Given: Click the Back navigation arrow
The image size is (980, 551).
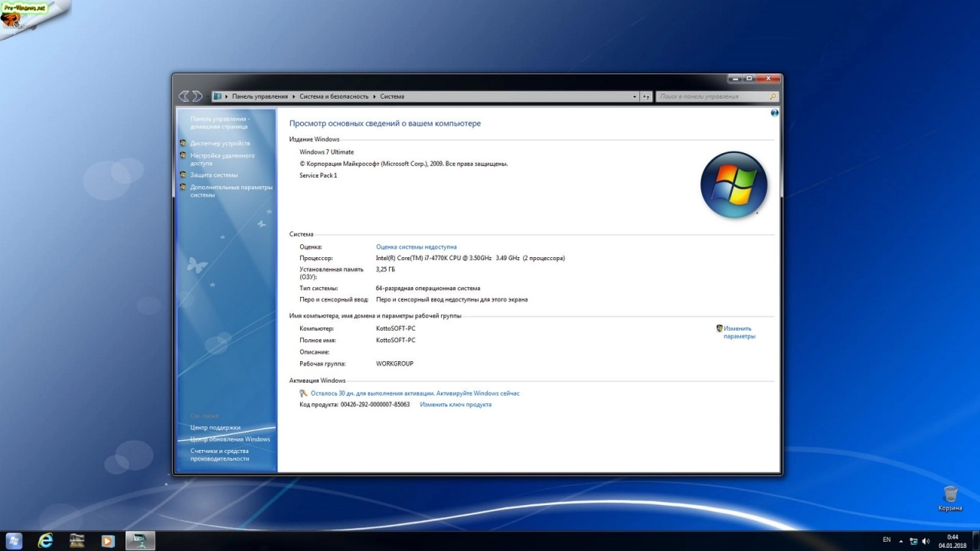Looking at the screenshot, I should [x=184, y=96].
